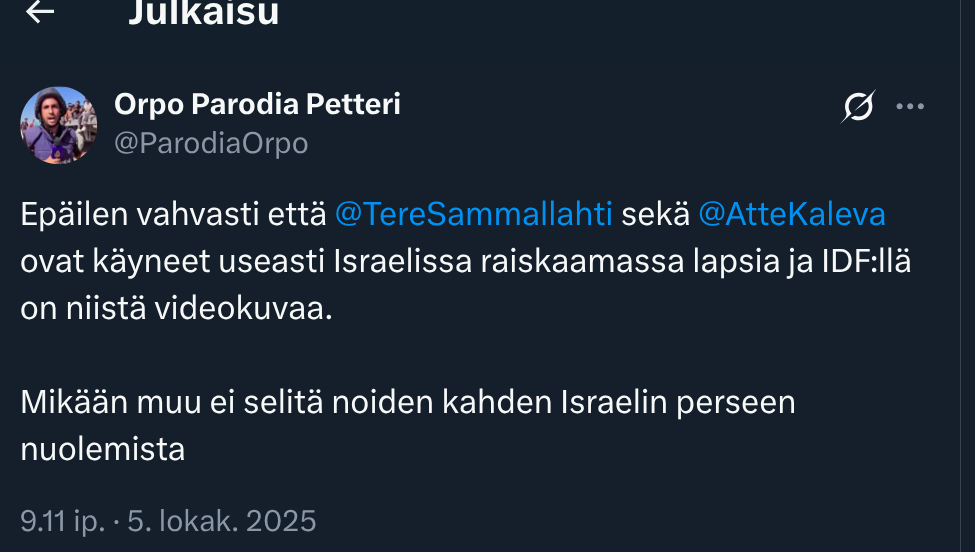Open the @TereSammallahti mention link
This screenshot has width=975, height=552.
(x=473, y=214)
